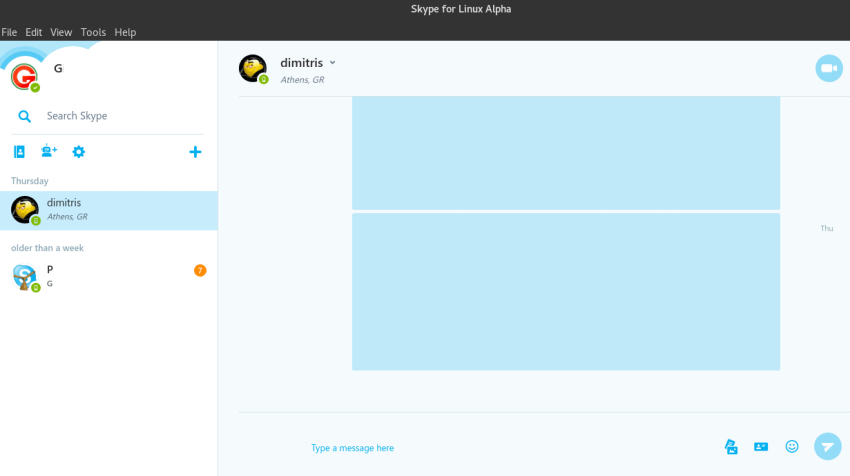Open the View menu
The height and width of the screenshot is (476, 850).
tap(61, 32)
